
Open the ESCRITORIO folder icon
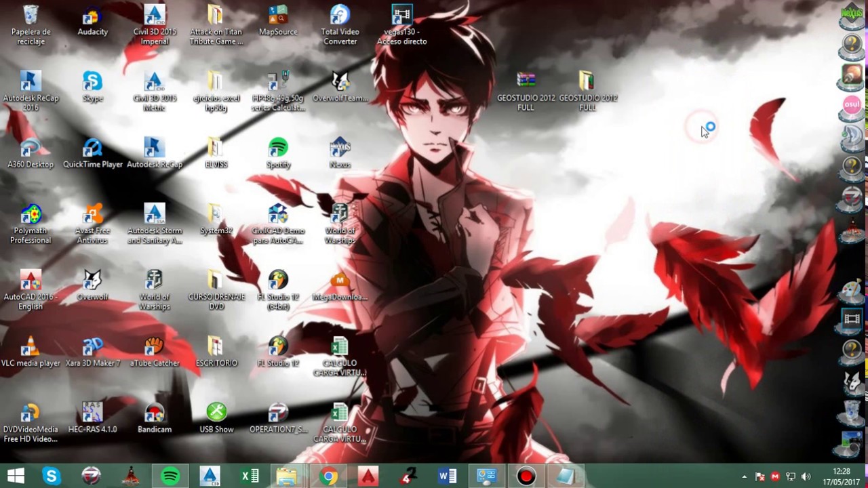point(216,352)
